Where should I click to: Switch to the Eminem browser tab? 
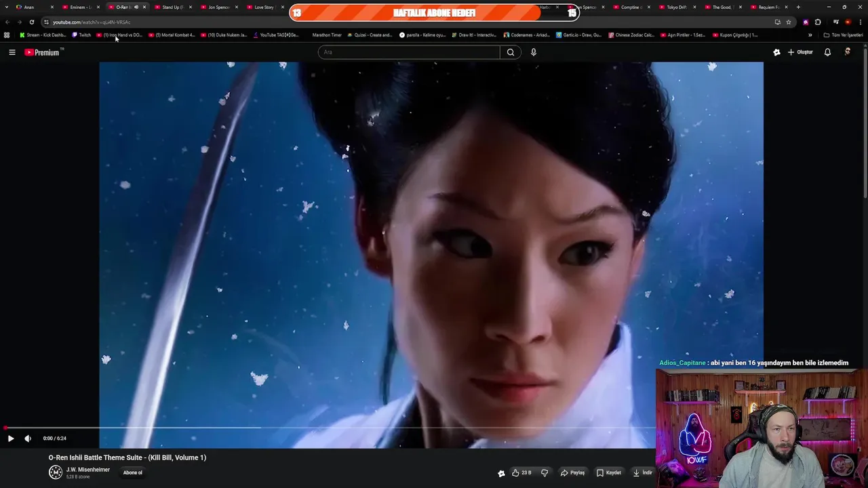(x=80, y=7)
